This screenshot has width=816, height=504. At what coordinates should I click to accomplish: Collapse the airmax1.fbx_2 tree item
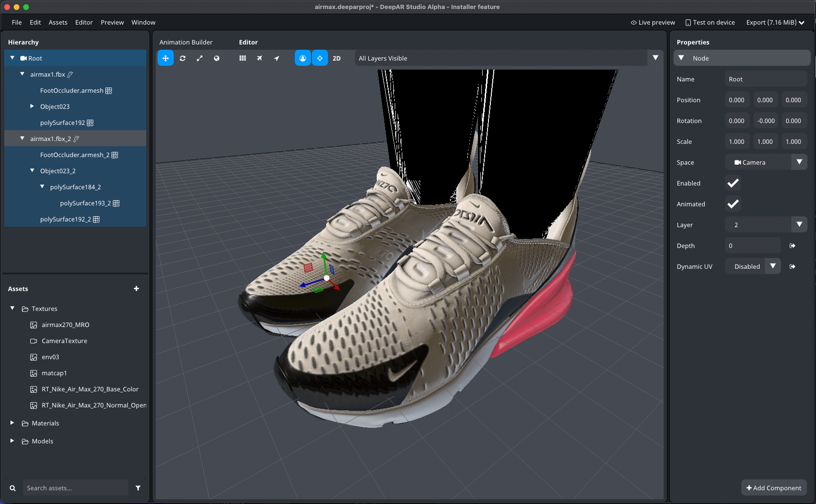pos(22,138)
